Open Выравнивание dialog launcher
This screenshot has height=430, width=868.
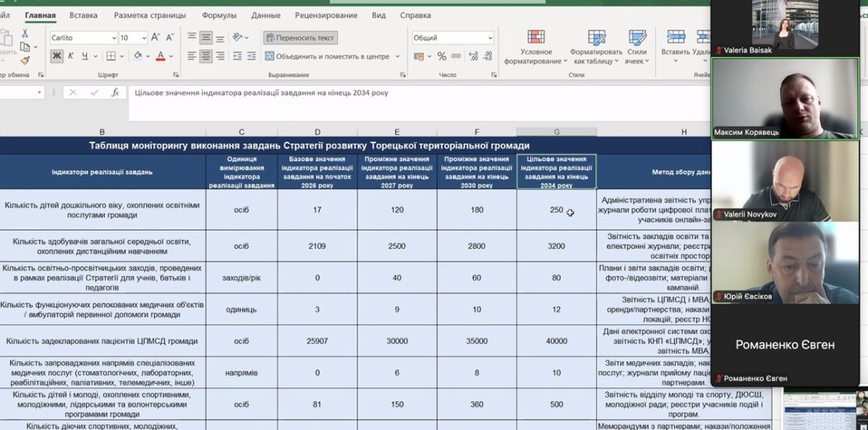pyautogui.click(x=403, y=75)
